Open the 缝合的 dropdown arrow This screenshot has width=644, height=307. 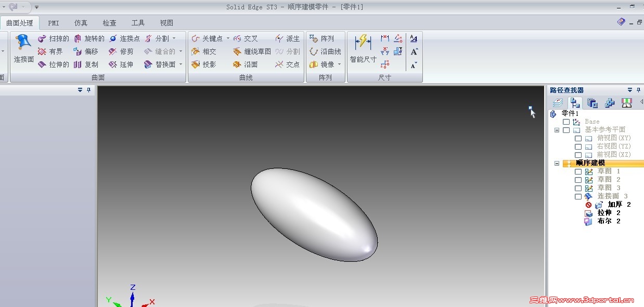(181, 51)
